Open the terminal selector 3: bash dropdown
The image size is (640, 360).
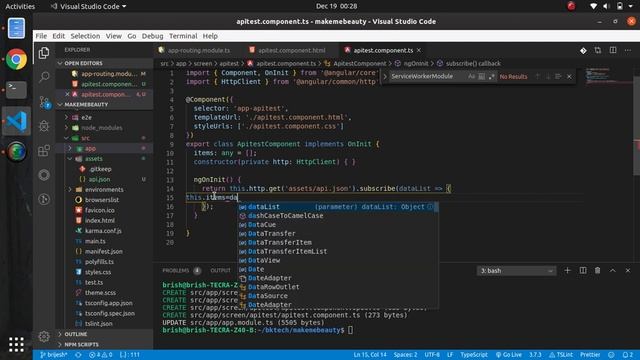tap(516, 271)
